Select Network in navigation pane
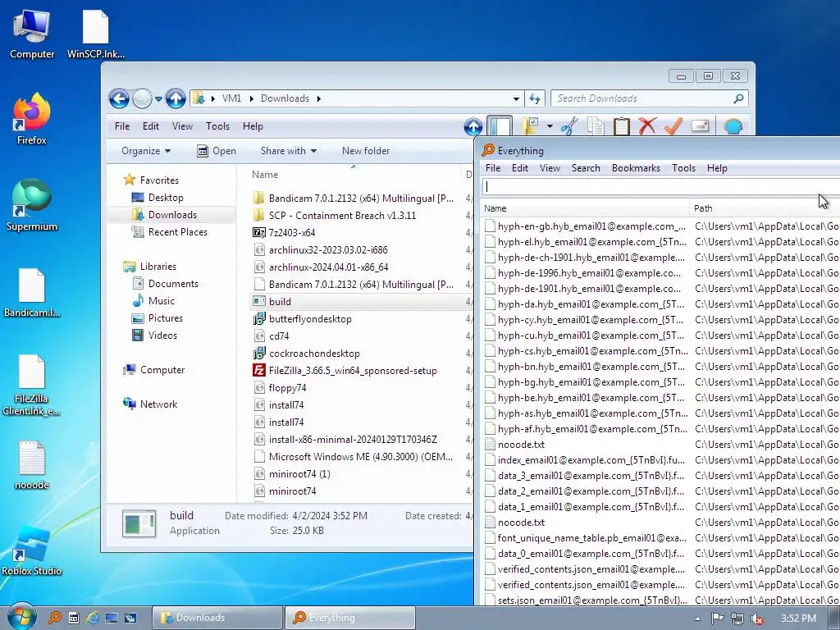 158,404
